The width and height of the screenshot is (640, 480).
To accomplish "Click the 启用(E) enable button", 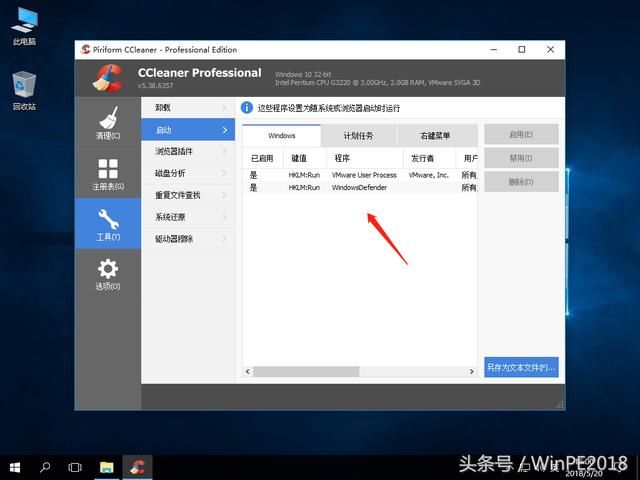I will [521, 134].
